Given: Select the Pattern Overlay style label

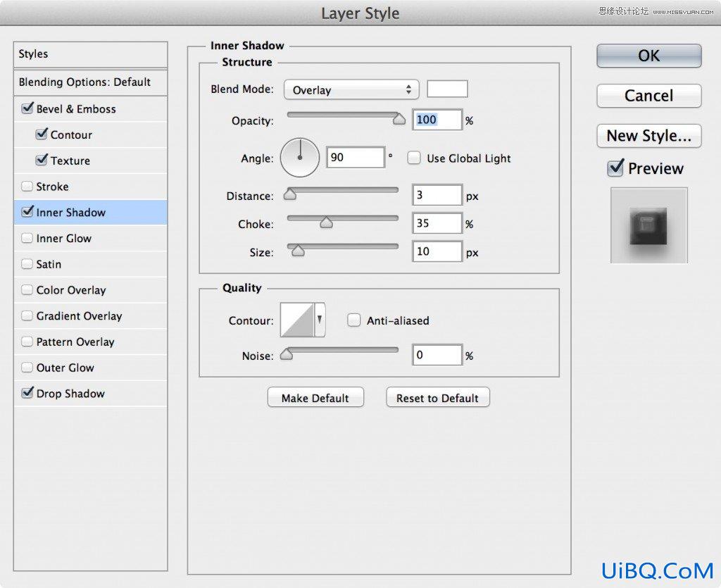Looking at the screenshot, I should [75, 342].
